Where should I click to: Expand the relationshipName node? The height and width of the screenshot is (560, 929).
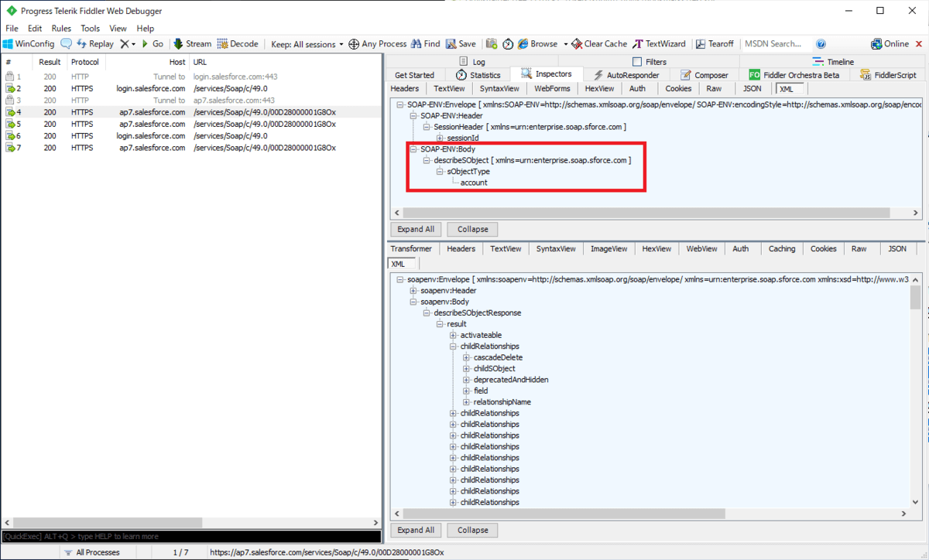coord(466,402)
